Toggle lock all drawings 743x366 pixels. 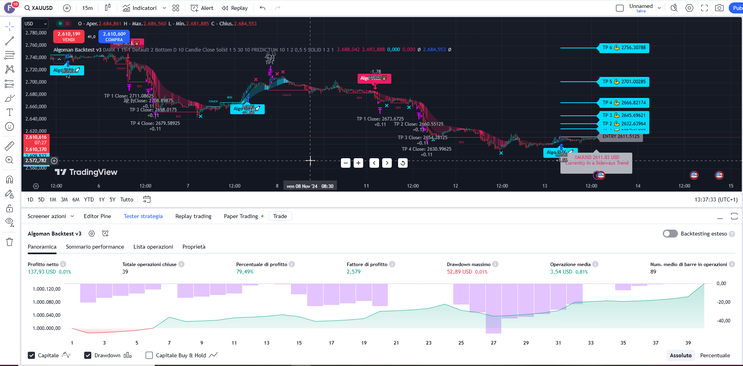click(x=9, y=208)
